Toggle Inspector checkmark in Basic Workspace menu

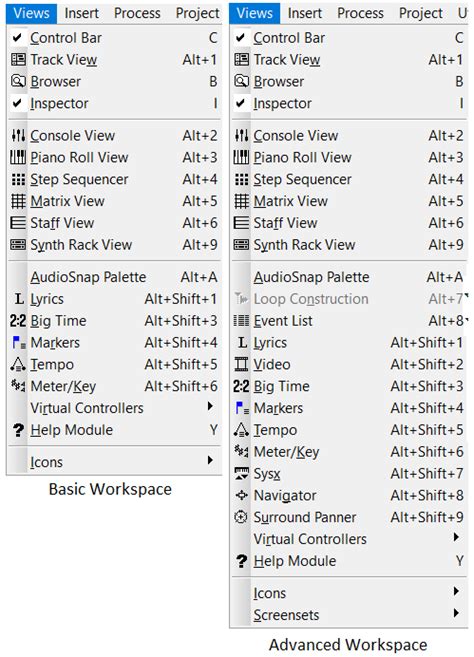(x=17, y=103)
